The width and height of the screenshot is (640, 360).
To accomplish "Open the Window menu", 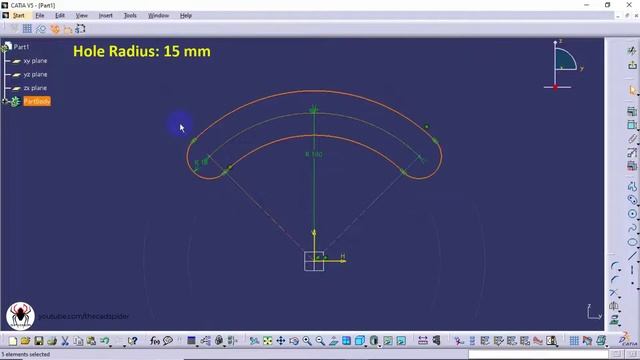I will [x=158, y=16].
